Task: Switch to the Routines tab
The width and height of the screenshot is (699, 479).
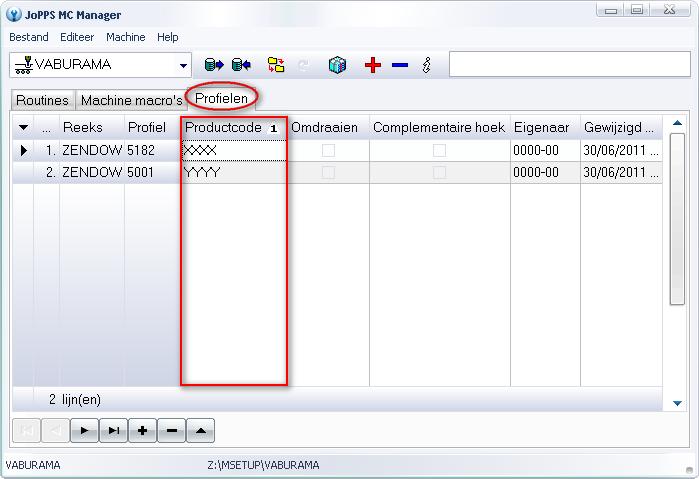Action: pyautogui.click(x=42, y=100)
